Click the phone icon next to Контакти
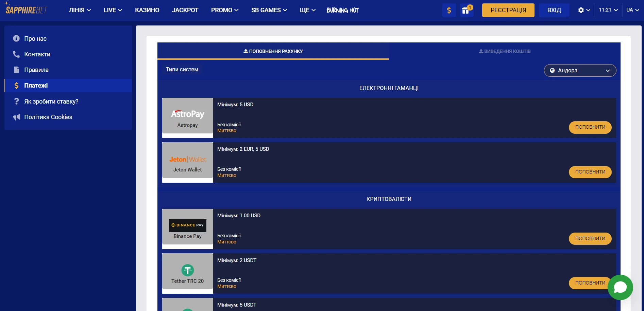Screen dimensions: 644x311 tap(16, 54)
